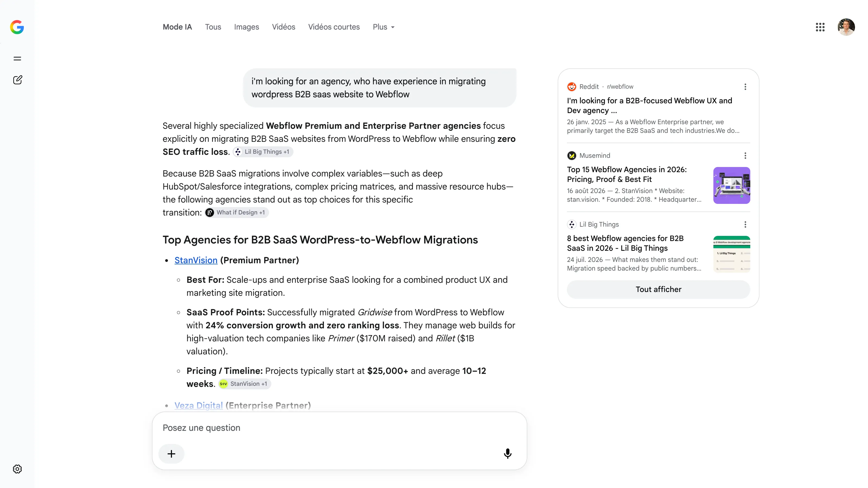Click the plus attachment button

point(171,454)
